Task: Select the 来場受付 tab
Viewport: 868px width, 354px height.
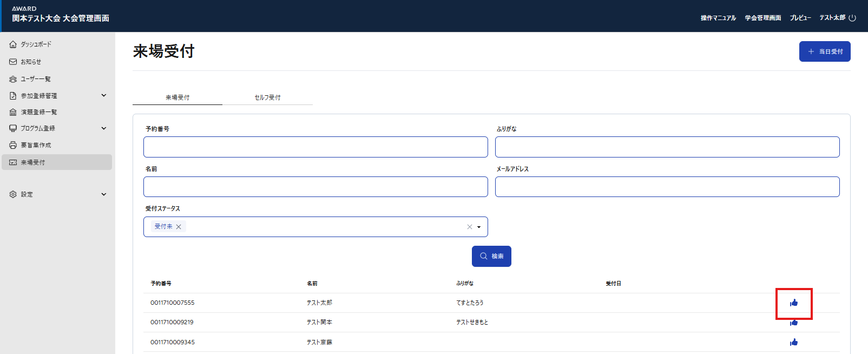Action: point(177,97)
